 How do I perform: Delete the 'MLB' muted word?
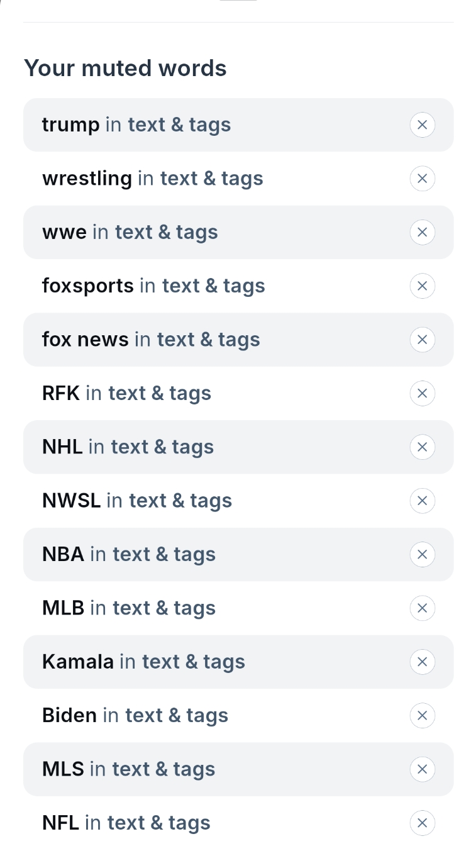click(422, 608)
